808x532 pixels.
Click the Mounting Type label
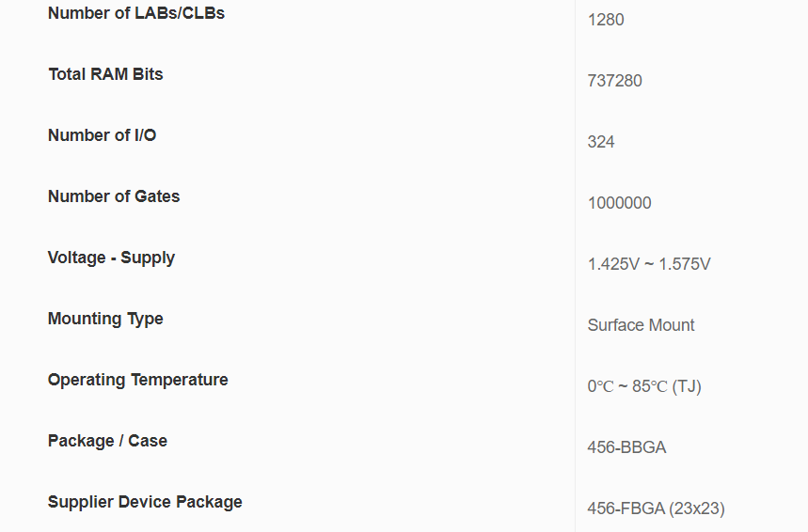(x=105, y=319)
